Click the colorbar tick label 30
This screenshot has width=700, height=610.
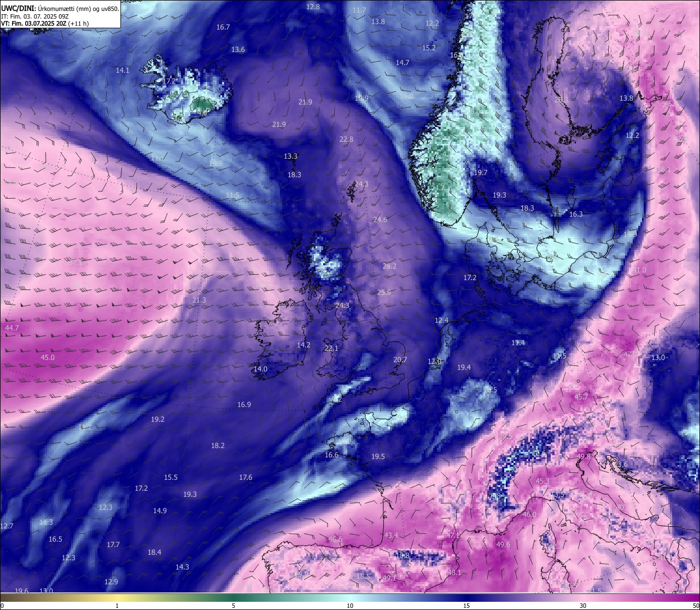click(583, 606)
